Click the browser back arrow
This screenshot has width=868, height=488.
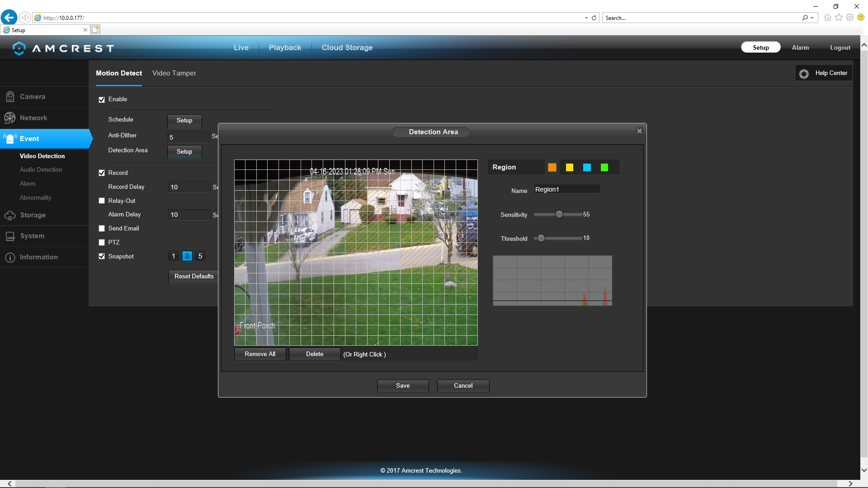[9, 18]
